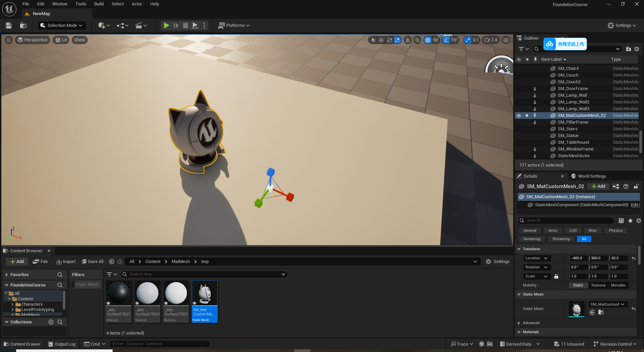This screenshot has width=644, height=352.
Task: Toggle rotation snapping icon
Action: click(x=446, y=40)
